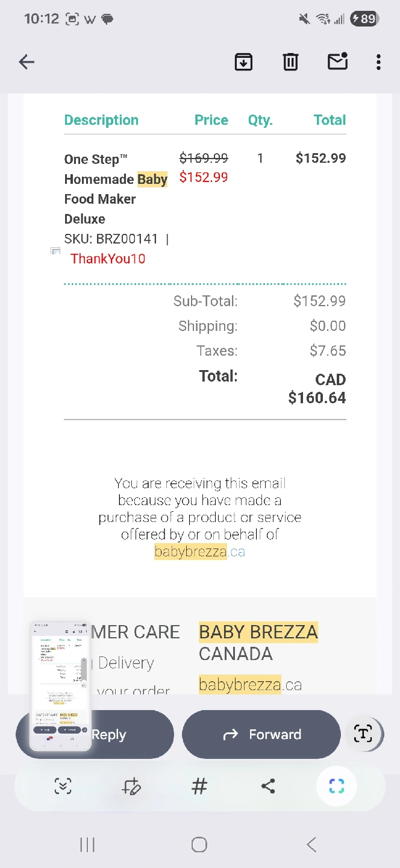The width and height of the screenshot is (400, 868).
Task: Open screenshot edit crop-and-draw icon
Action: (x=131, y=786)
